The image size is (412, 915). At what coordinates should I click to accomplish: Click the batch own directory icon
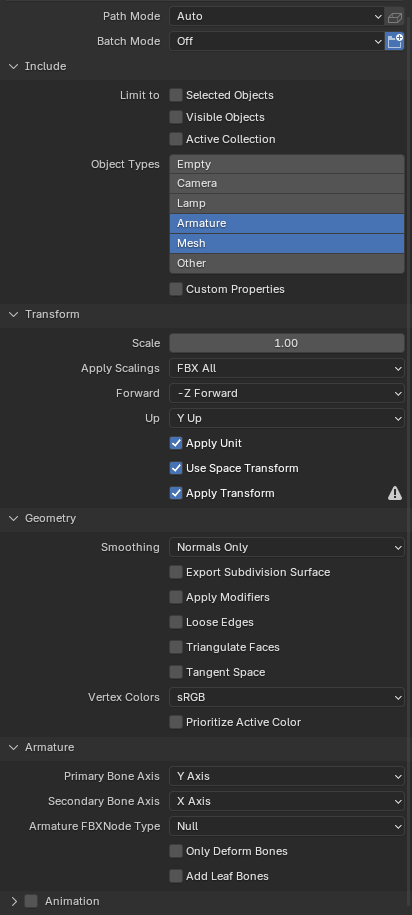coord(395,41)
